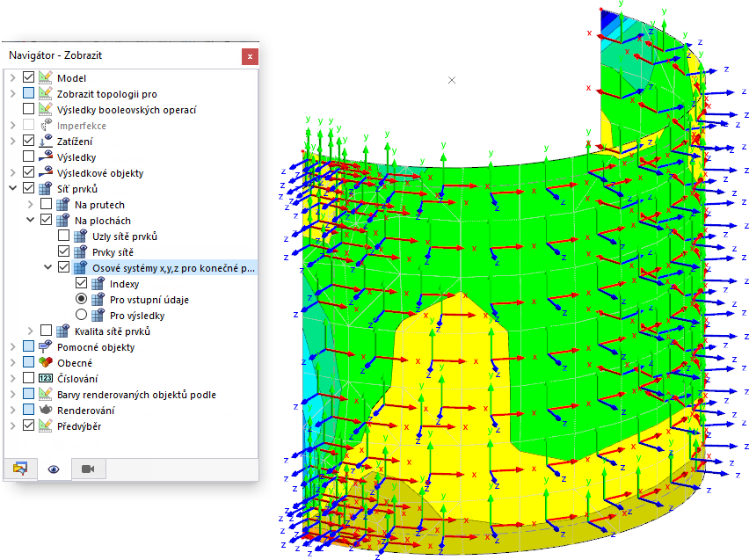The width and height of the screenshot is (749, 560).
Task: Open the camera views tab
Action: coord(87,469)
